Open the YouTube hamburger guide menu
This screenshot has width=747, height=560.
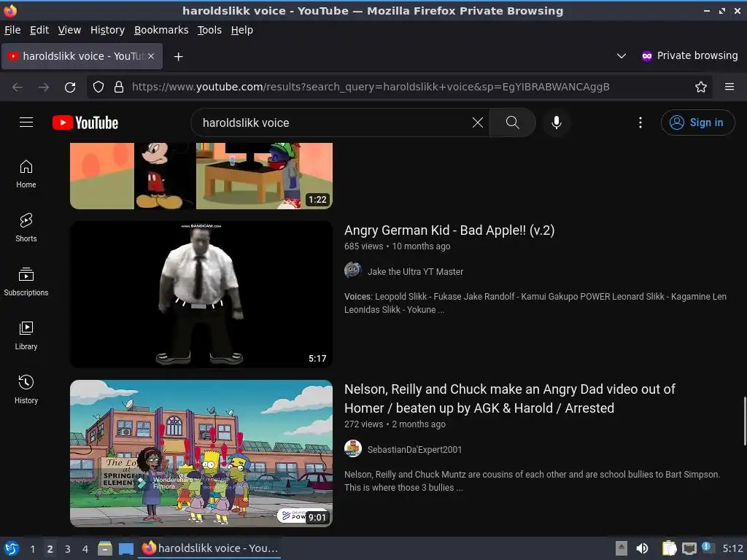click(26, 122)
